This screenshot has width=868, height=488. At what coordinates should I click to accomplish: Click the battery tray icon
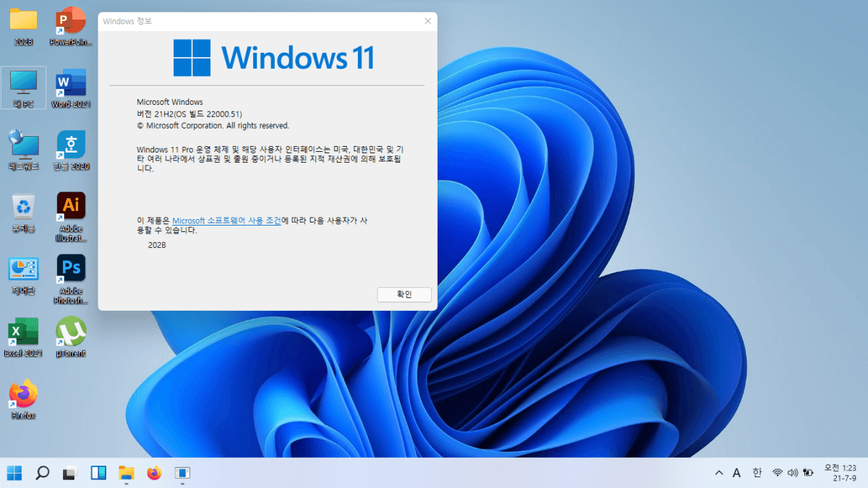coord(808,473)
